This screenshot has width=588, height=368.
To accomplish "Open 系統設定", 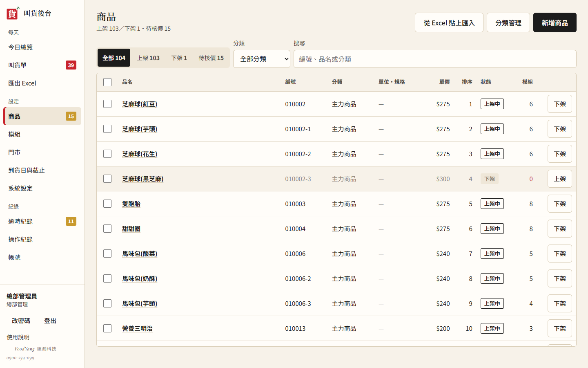I will [x=42, y=188].
